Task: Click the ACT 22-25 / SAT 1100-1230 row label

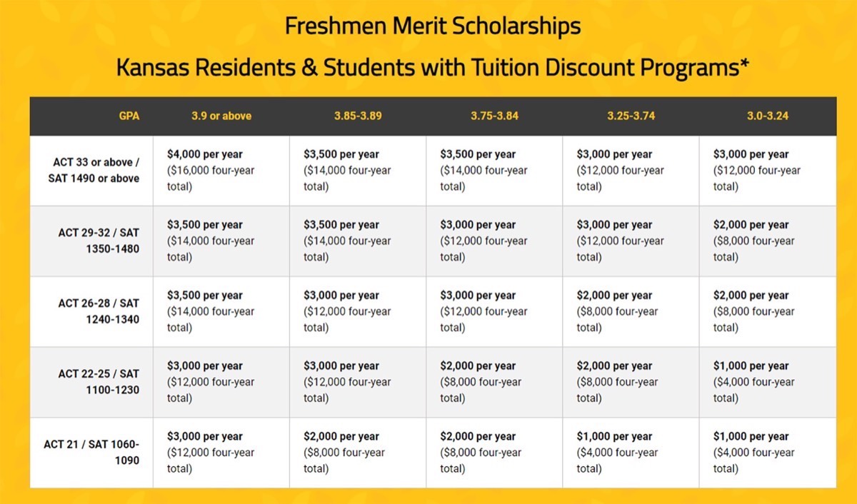Action: 99,382
